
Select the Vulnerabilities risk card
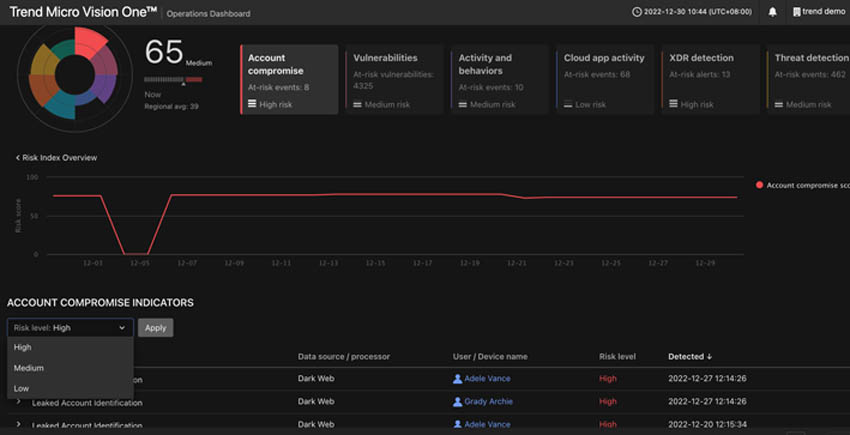click(394, 79)
